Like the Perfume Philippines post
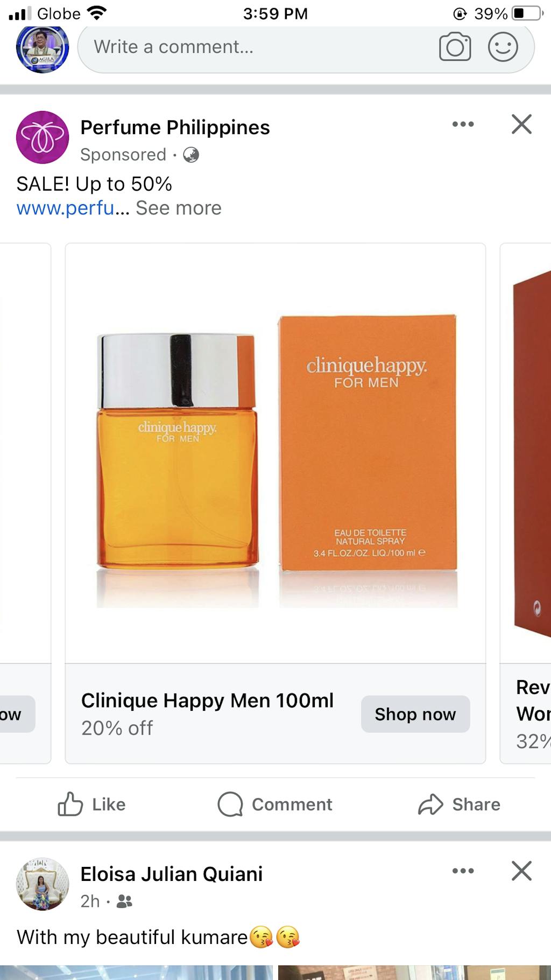 91,804
